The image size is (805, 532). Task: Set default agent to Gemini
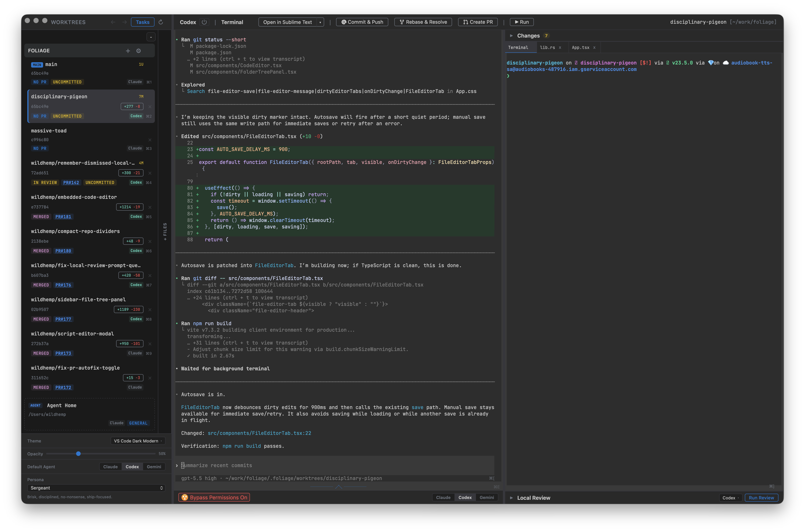pyautogui.click(x=154, y=467)
